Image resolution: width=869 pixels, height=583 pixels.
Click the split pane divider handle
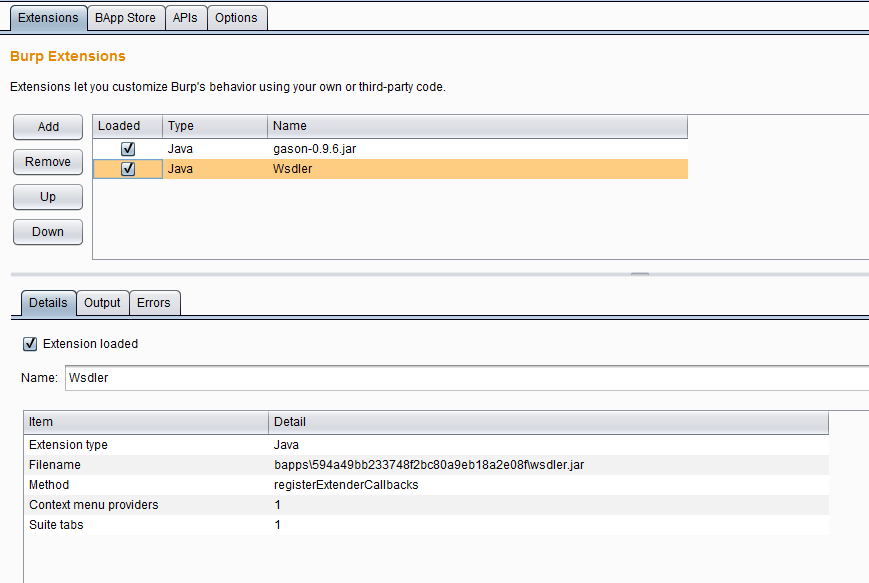[640, 272]
